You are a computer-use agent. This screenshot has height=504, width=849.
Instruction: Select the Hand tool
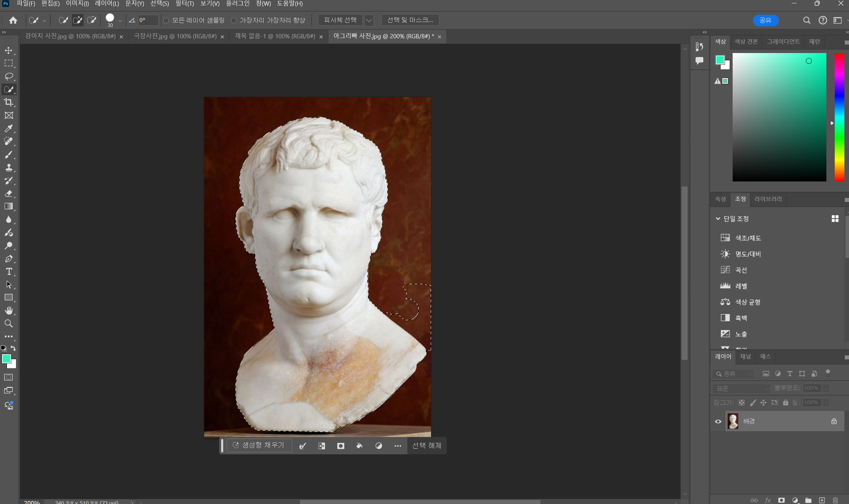9,311
